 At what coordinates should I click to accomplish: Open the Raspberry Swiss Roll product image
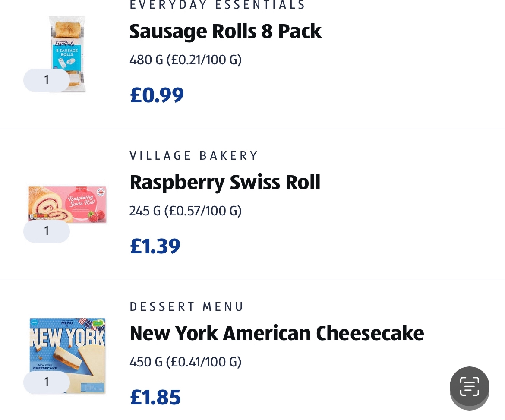click(67, 205)
